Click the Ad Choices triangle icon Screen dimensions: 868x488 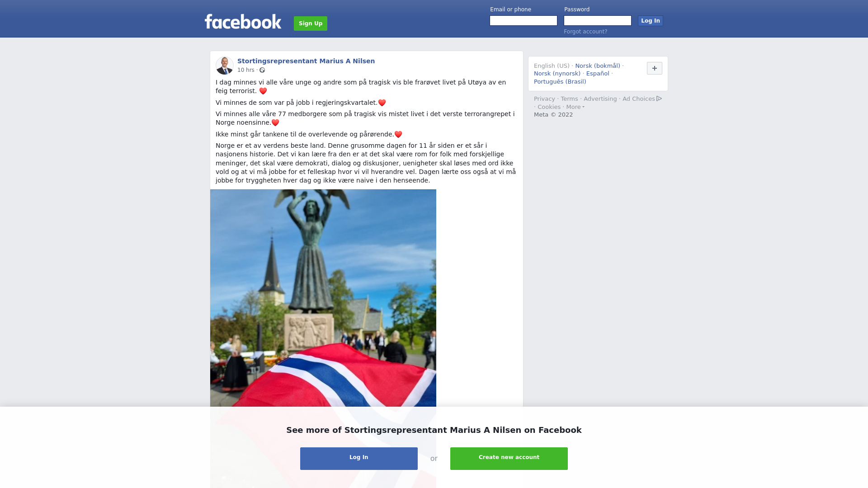[x=659, y=99]
